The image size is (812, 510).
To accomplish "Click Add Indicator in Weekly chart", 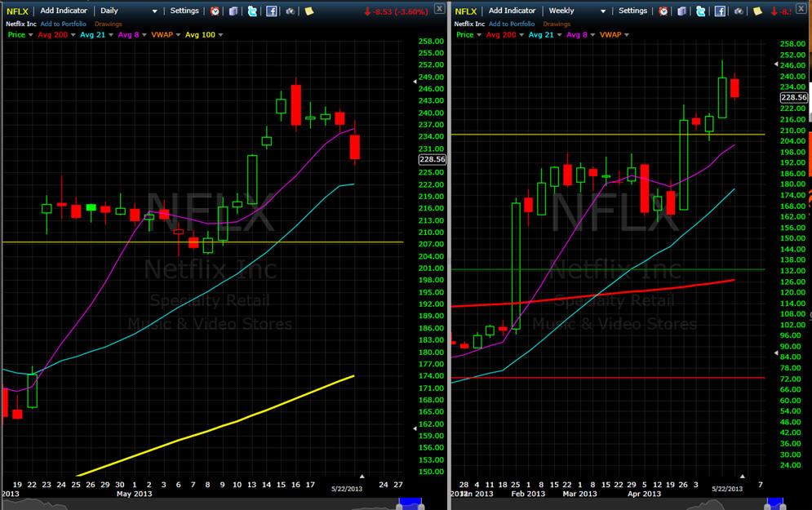I will click(512, 11).
